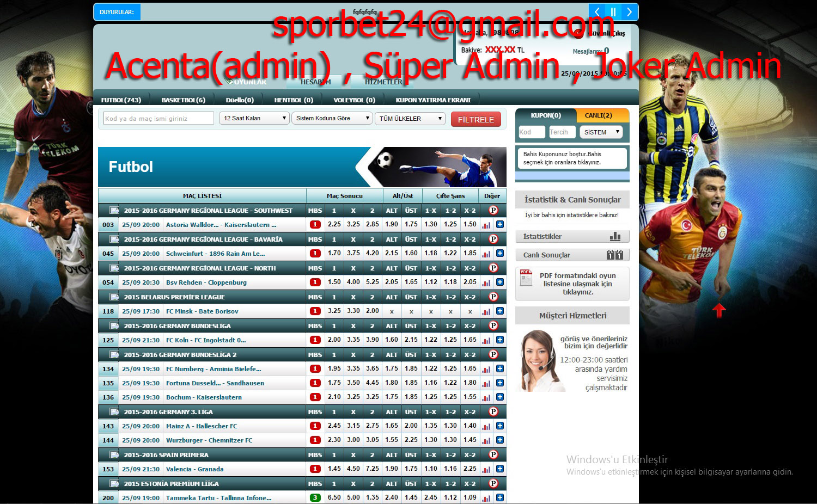
Task: Select draw odds 4.00 for Bsv Rehden match
Action: (353, 282)
